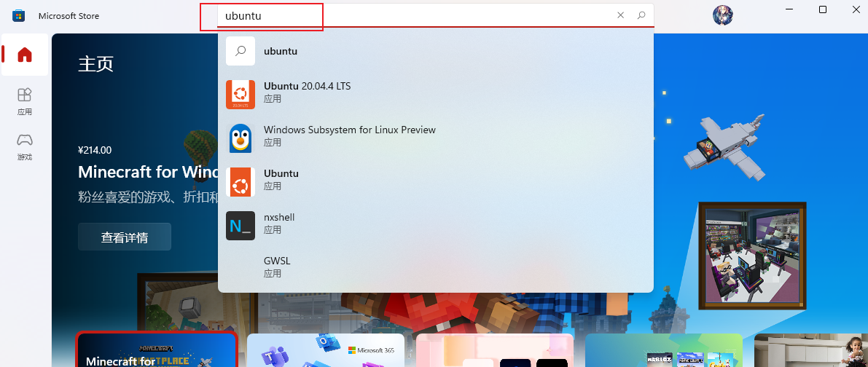The image size is (868, 367).
Task: Click the Ubuntu 20.04.4 LTS app icon
Action: (241, 95)
